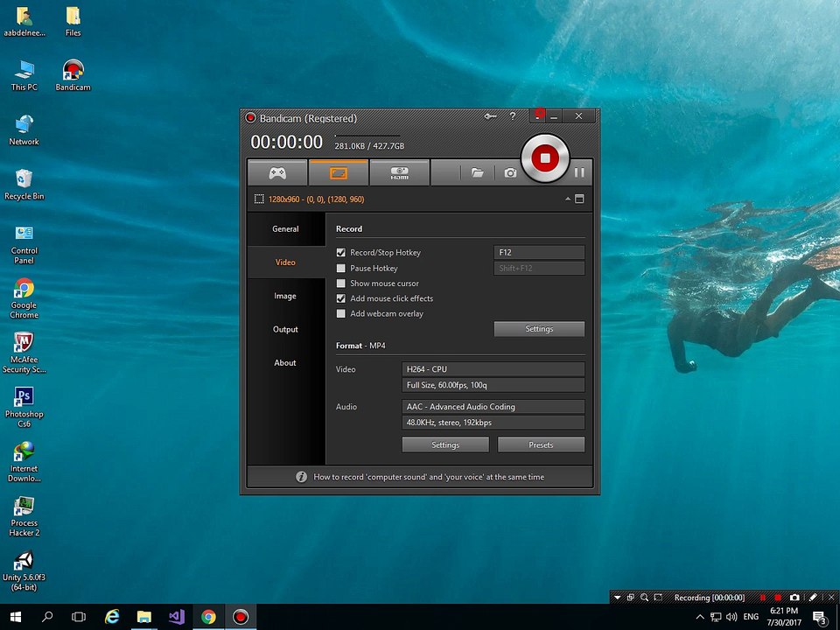This screenshot has height=630, width=840.
Task: Toggle the window mode icon beside triangle
Action: point(579,199)
